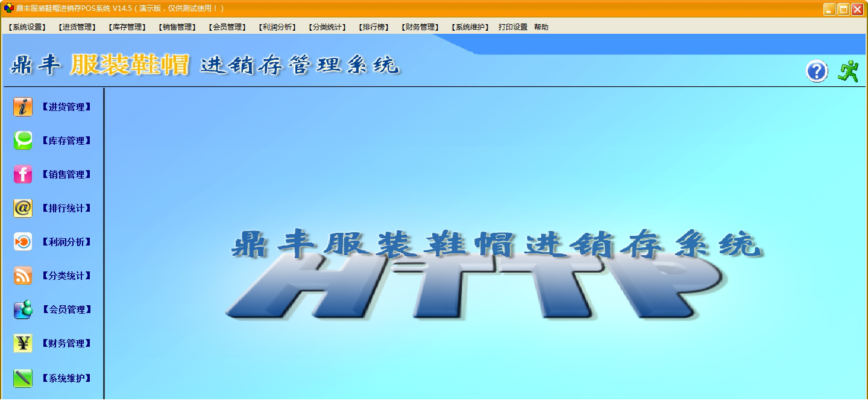Click the green 系统维护 pen icon

23,378
